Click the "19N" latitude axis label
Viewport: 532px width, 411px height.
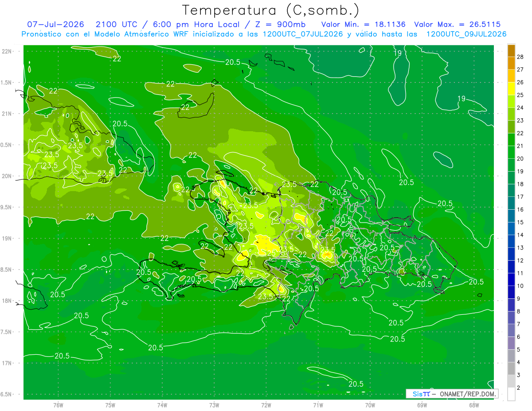tap(7, 239)
